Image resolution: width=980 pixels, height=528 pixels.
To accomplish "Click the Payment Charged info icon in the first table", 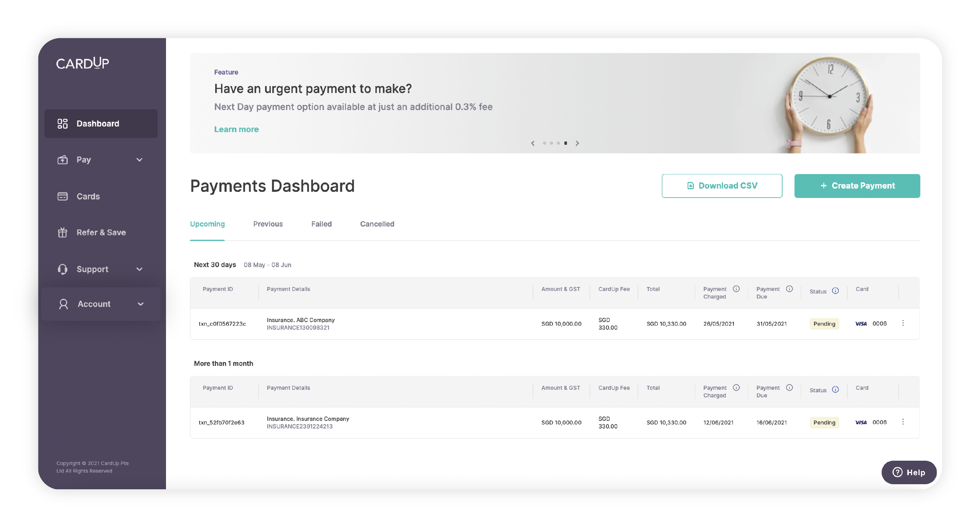I will (x=736, y=289).
